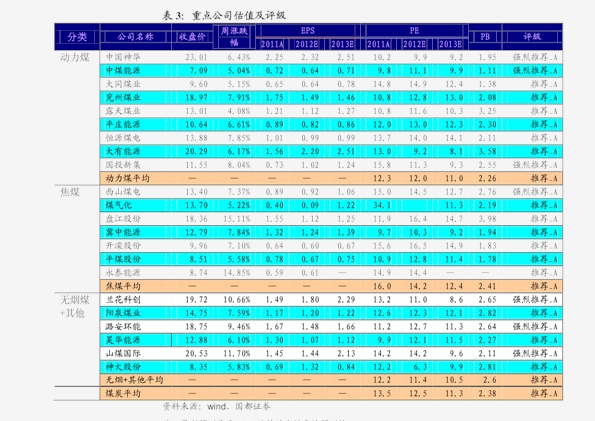Select the 分类 column header
The height and width of the screenshot is (421, 595).
(77, 37)
